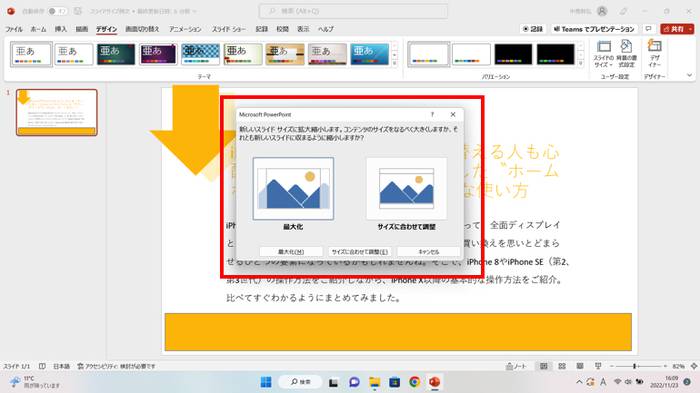
Task: Collapse the ribbon with the chevron
Action: click(689, 75)
